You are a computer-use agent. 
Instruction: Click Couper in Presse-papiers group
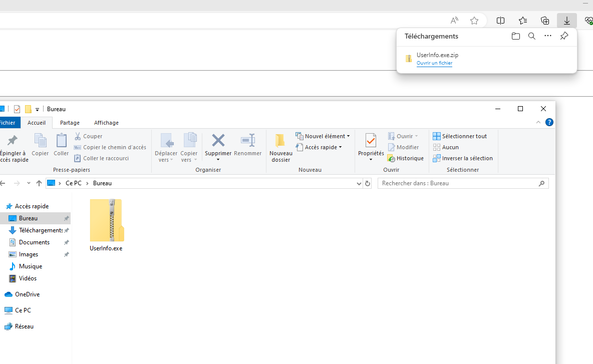click(x=89, y=136)
